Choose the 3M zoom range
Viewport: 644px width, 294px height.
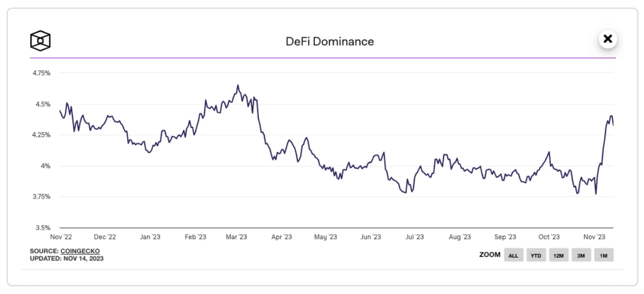click(581, 255)
